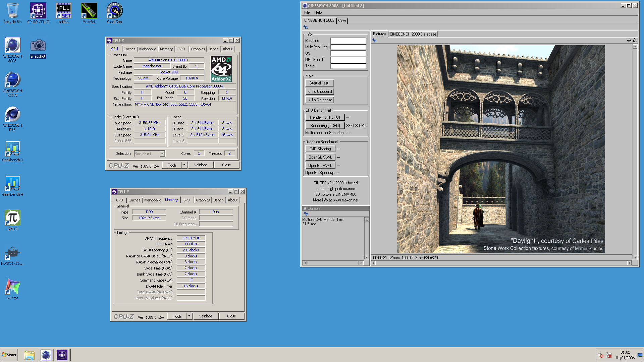Select CINEBENCH 2003 desktop icon
The height and width of the screenshot is (362, 644).
[x=12, y=50]
